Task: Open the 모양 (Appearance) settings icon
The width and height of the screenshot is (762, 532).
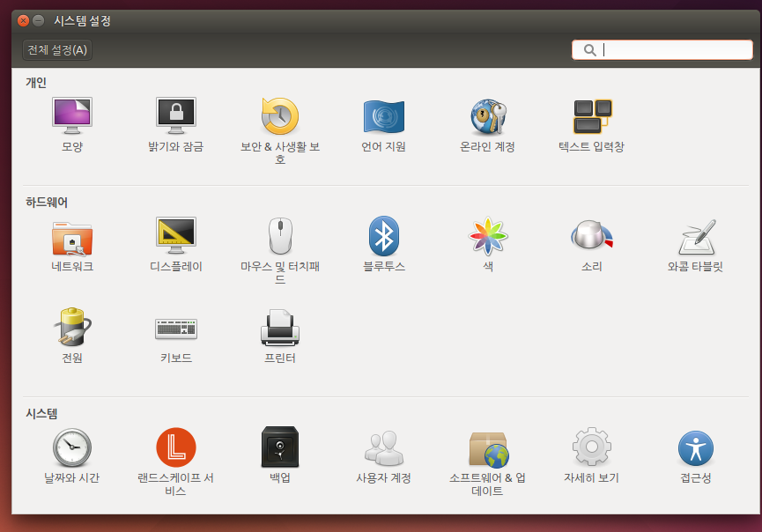Action: (72, 116)
